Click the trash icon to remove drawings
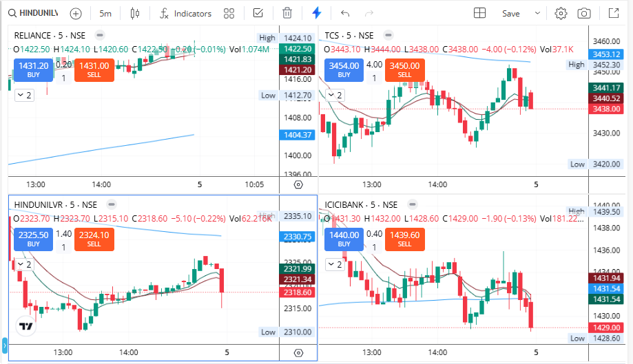Viewport: 633px width, 364px height. [287, 13]
